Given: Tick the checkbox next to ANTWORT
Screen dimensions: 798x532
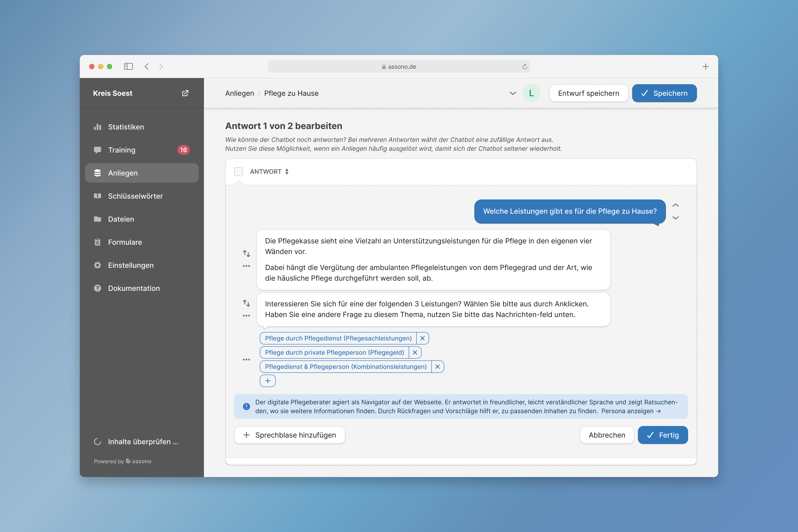Looking at the screenshot, I should [x=239, y=172].
